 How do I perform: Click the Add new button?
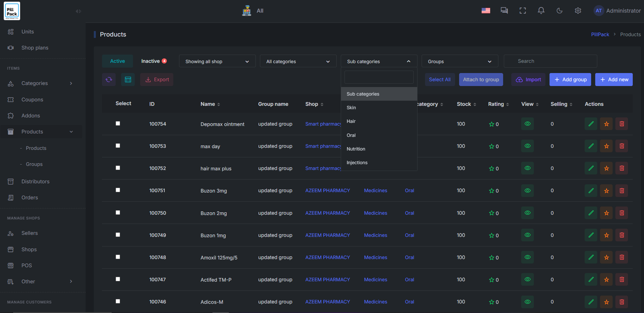614,80
